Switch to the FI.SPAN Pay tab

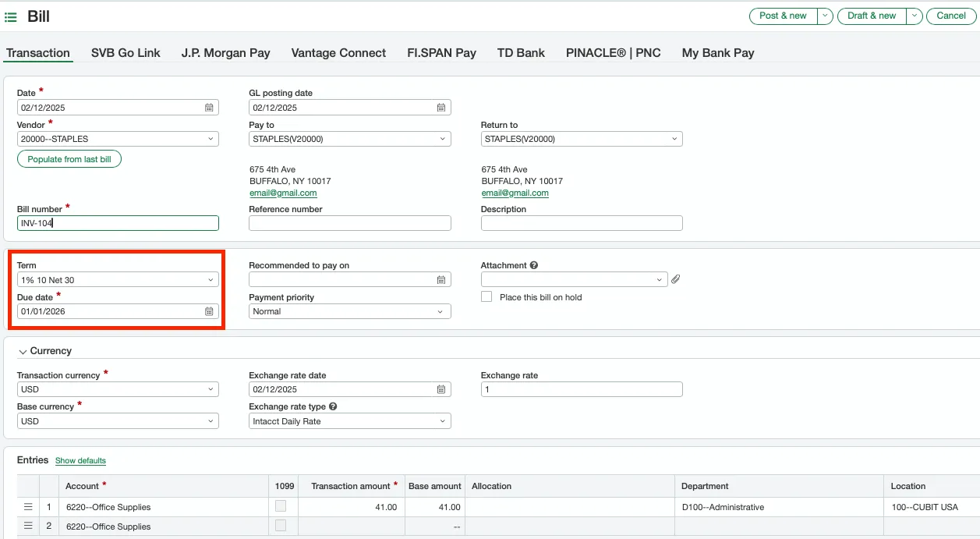point(442,53)
